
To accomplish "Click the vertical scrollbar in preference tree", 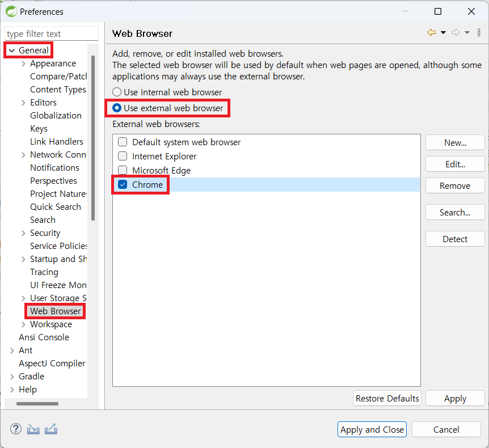I will [93, 138].
